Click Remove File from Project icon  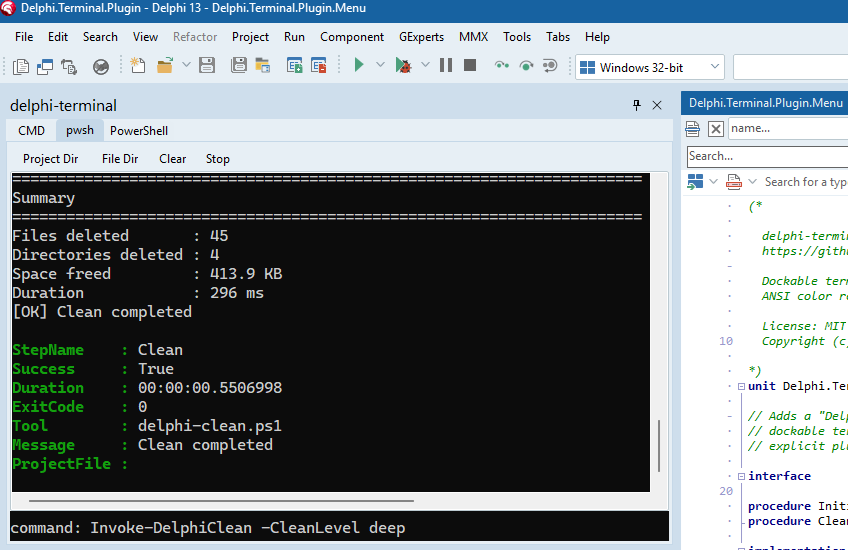319,65
